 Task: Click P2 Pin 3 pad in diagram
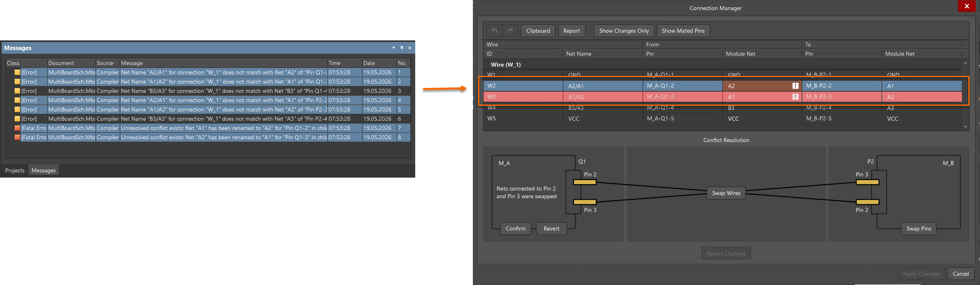point(868,182)
